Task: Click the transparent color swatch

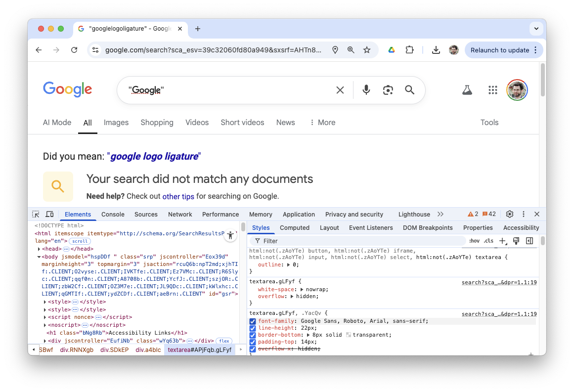Action: [349, 335]
